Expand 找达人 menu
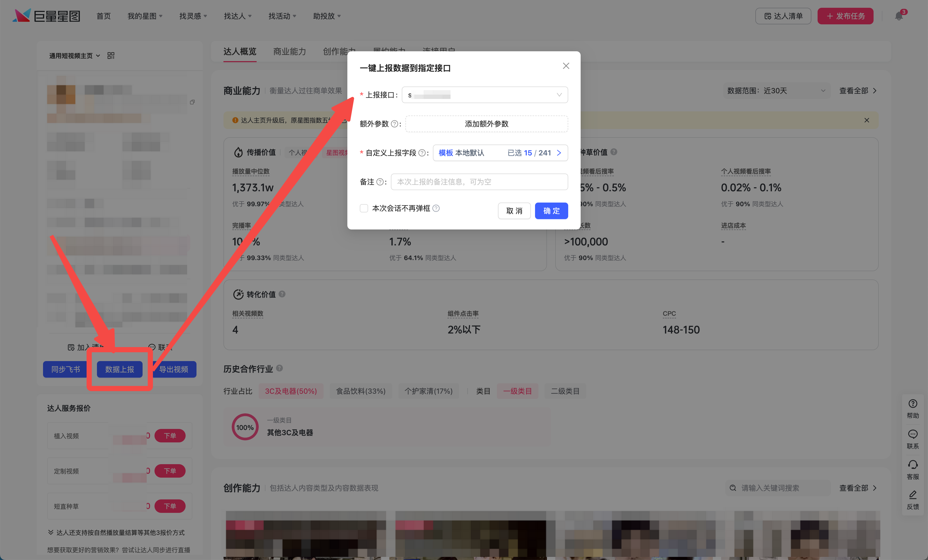Image resolution: width=928 pixels, height=560 pixels. [238, 16]
